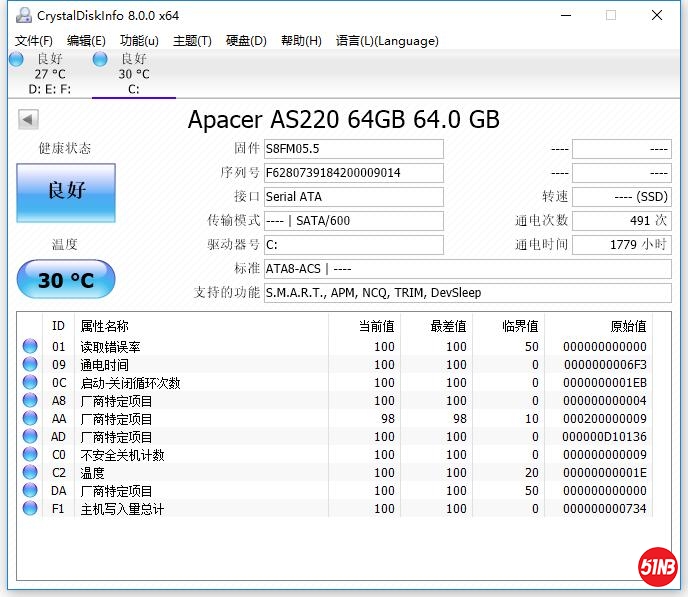Screen dimensions: 688x597
Task: Select the C: drive disk tab
Action: 133,74
